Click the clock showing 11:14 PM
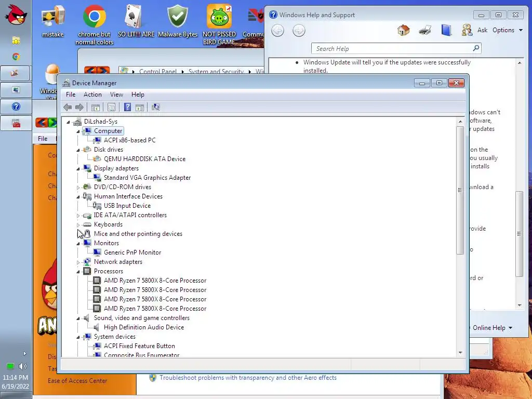The height and width of the screenshot is (399, 532). pyautogui.click(x=15, y=377)
